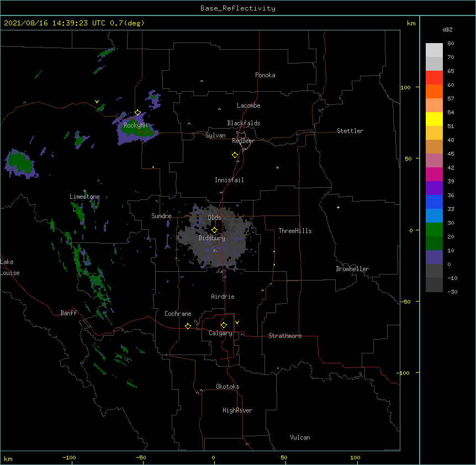The image size is (476, 465).
Task: Click the Drumheller label
Action: (x=352, y=269)
